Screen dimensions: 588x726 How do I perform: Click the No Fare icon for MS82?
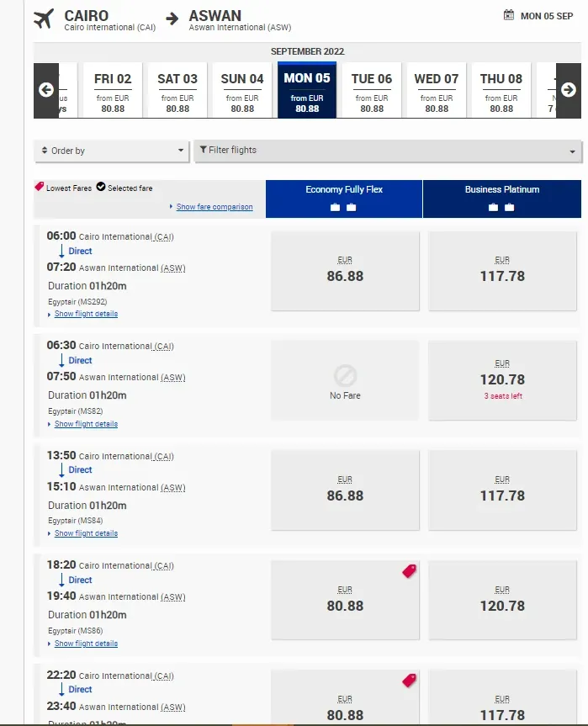point(345,375)
